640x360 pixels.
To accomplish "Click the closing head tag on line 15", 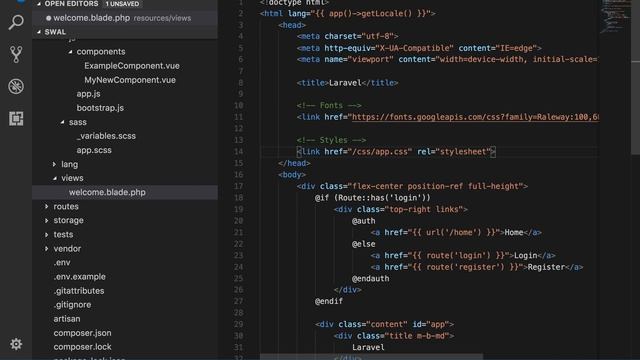I will (294, 163).
